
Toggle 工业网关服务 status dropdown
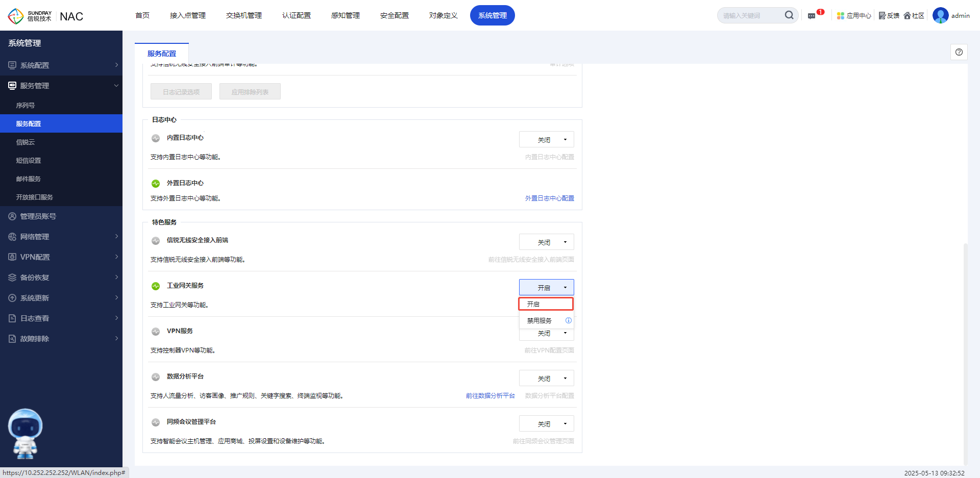[547, 287]
